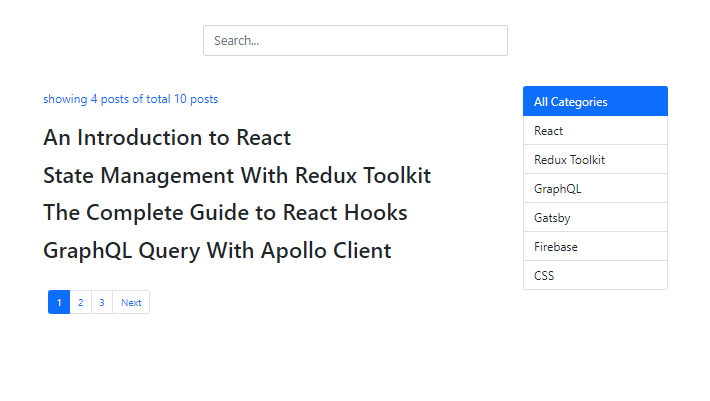Screen dimensions: 710x401
Task: Select the All Categories filter
Action: click(x=595, y=102)
